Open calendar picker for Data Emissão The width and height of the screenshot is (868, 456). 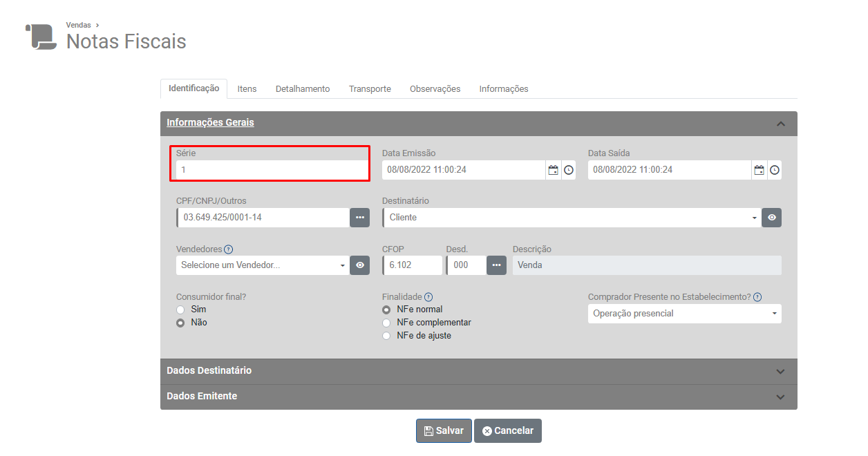[x=553, y=170]
